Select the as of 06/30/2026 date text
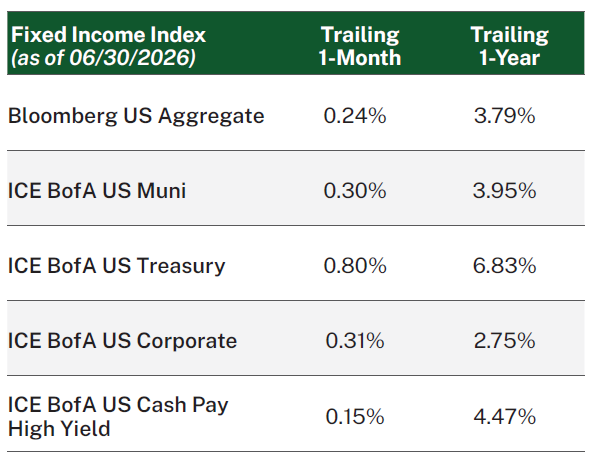Viewport: 592px width, 463px height. pyautogui.click(x=103, y=58)
